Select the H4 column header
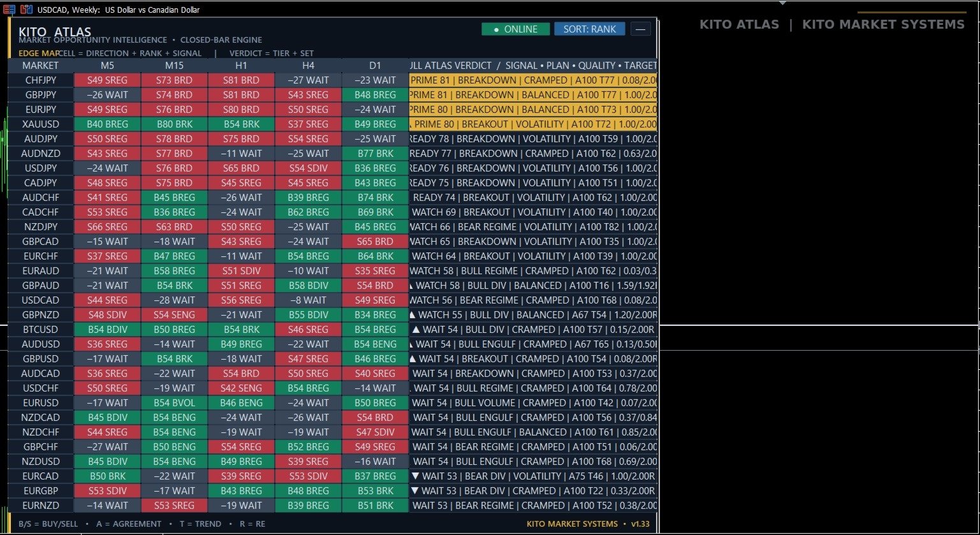The image size is (980, 535). (x=308, y=66)
